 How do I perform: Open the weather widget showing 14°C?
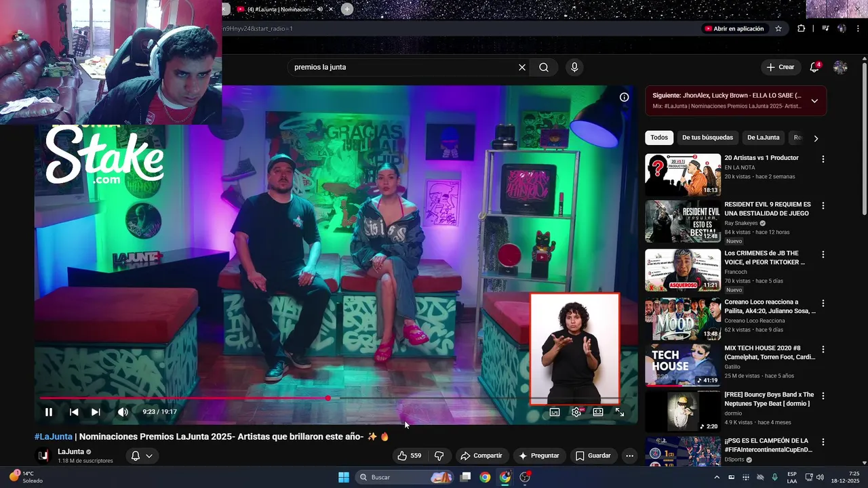click(x=27, y=477)
